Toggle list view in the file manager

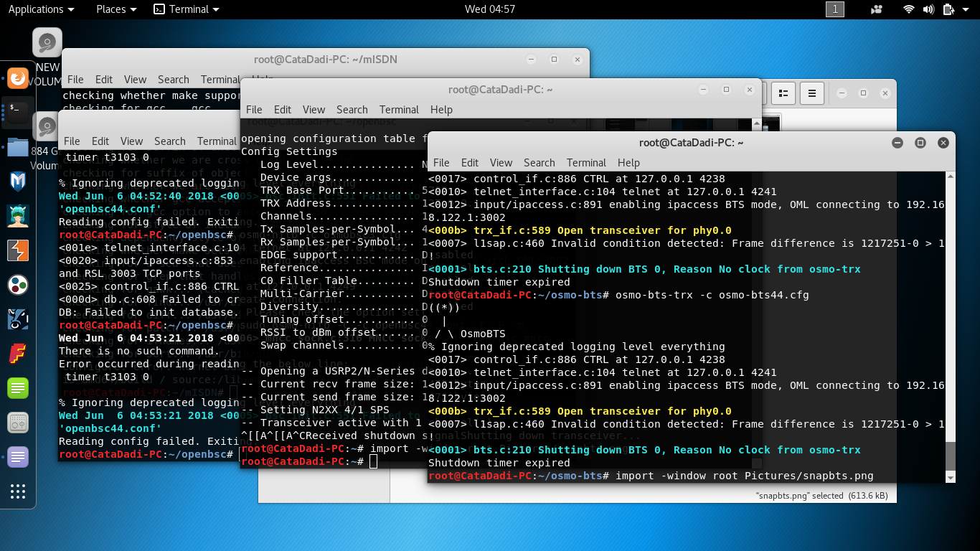[x=783, y=93]
